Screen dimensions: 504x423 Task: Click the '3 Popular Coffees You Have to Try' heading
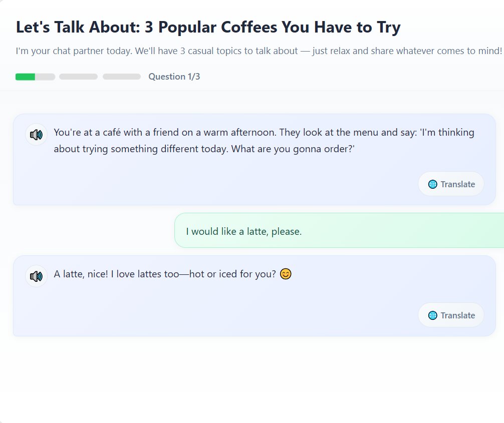pyautogui.click(x=273, y=27)
